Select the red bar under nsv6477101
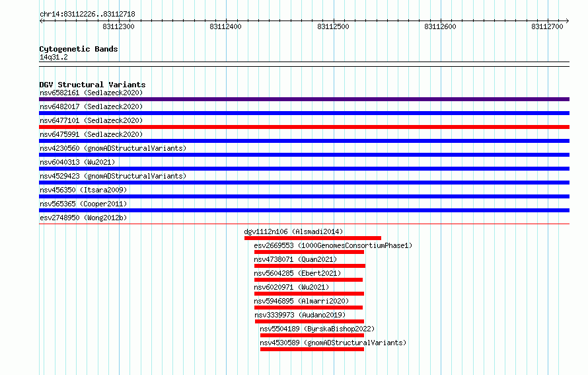Image resolution: width=588 pixels, height=375 pixels. coord(304,127)
